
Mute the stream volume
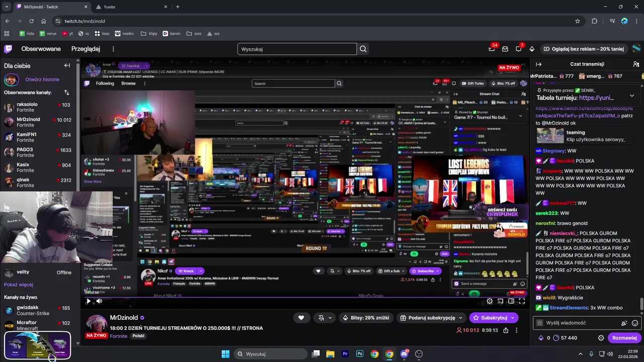99,301
